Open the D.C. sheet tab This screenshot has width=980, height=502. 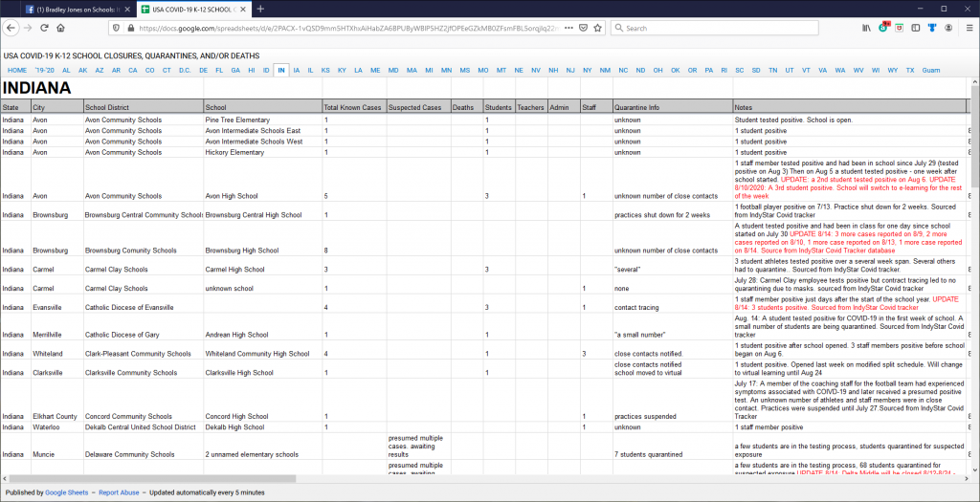(185, 71)
